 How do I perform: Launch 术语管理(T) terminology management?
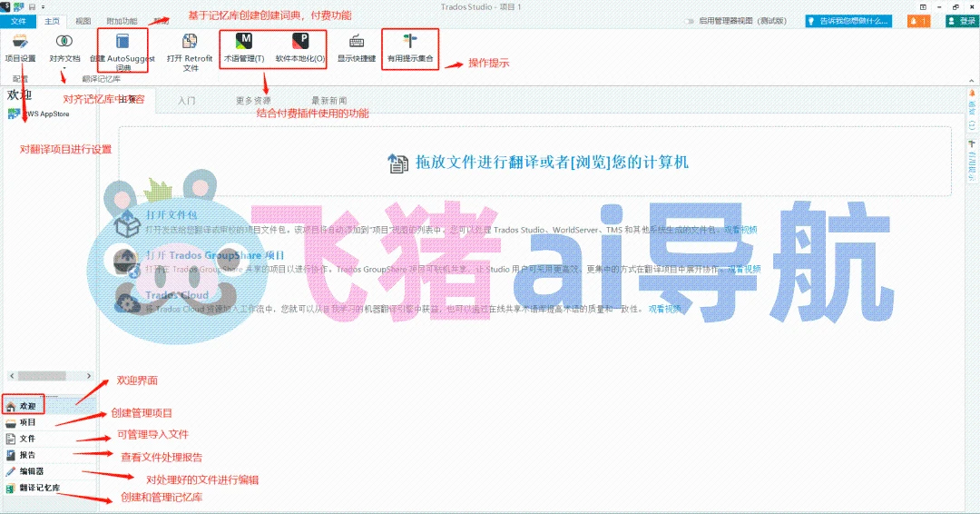[x=244, y=48]
